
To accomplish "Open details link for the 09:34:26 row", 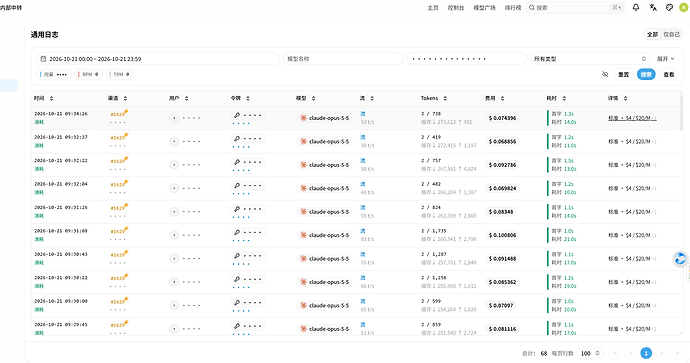I will tap(632, 118).
